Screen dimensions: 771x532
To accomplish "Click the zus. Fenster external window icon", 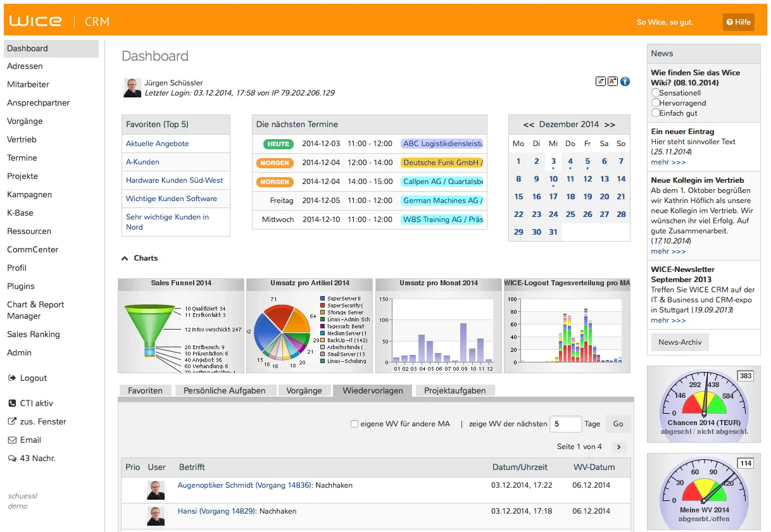I will tap(11, 421).
